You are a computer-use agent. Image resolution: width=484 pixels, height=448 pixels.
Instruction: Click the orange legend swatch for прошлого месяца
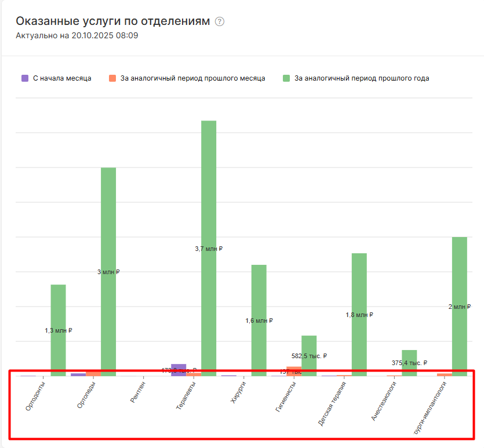click(112, 78)
